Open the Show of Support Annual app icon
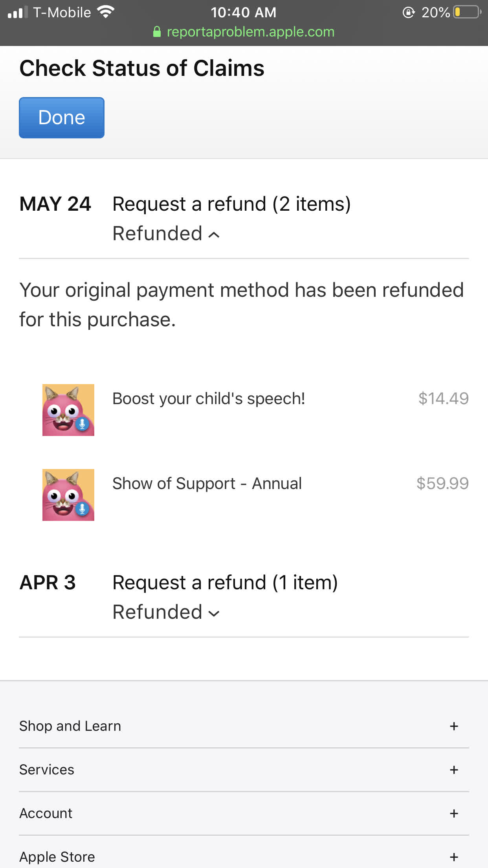488x868 pixels. pos(68,495)
